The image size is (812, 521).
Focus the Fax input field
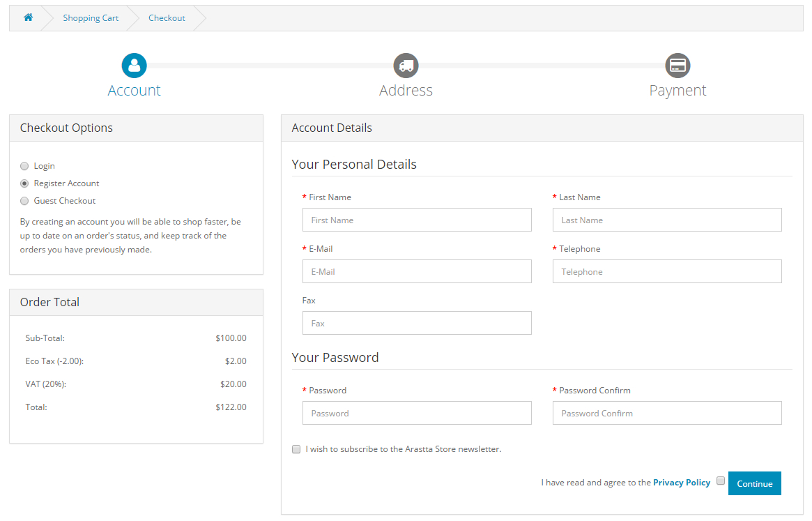click(x=417, y=323)
